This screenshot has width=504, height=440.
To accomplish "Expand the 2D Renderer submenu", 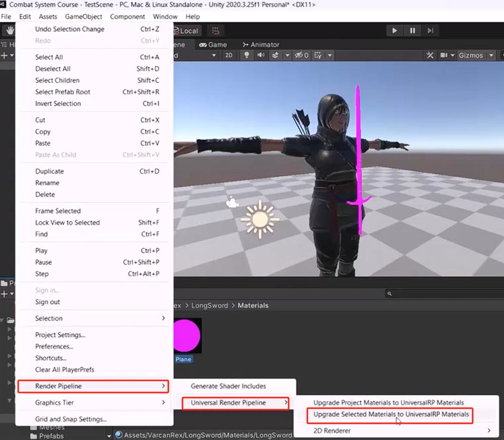I will pyautogui.click(x=396, y=430).
